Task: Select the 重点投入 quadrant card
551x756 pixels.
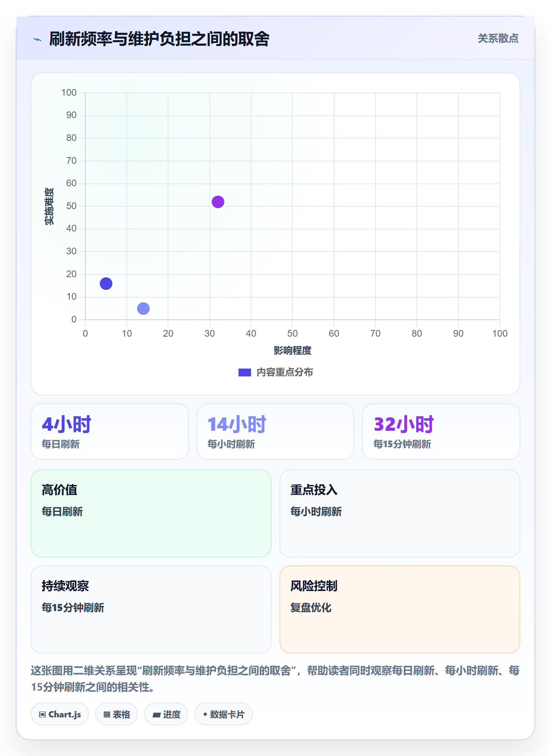Action: coord(400,513)
